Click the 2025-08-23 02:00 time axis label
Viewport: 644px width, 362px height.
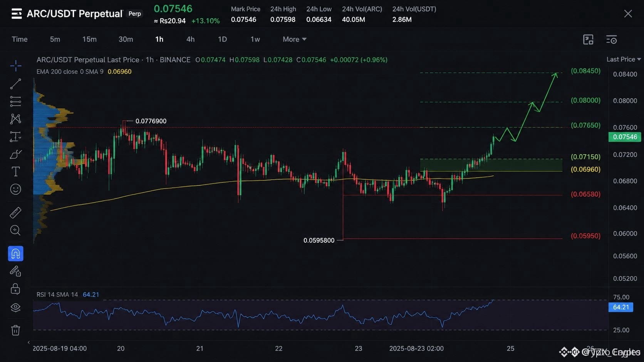416,349
